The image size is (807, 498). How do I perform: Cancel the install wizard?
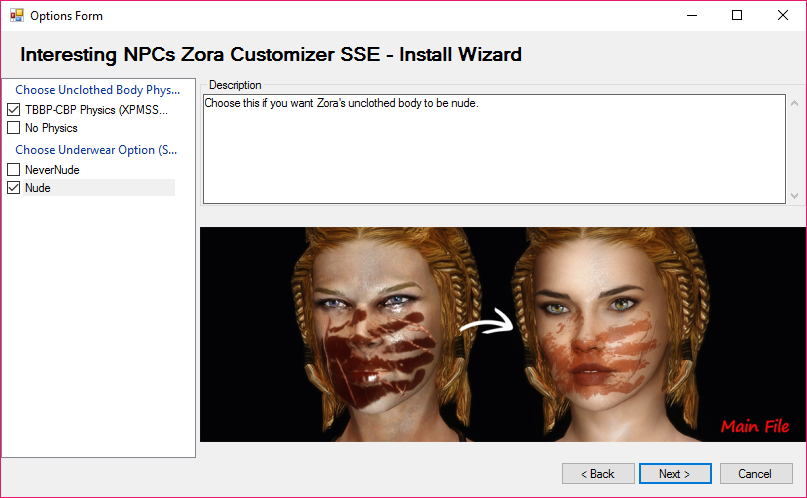click(756, 474)
